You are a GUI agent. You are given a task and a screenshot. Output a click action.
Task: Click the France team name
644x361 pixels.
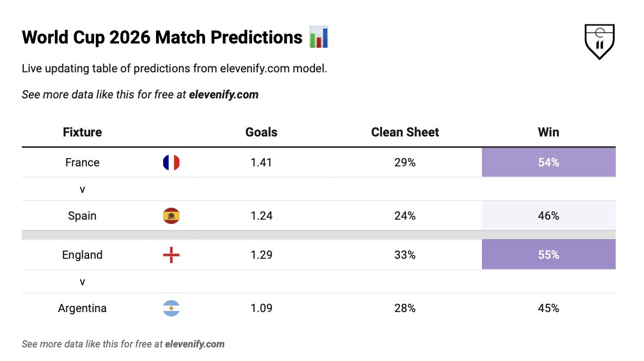tap(82, 163)
